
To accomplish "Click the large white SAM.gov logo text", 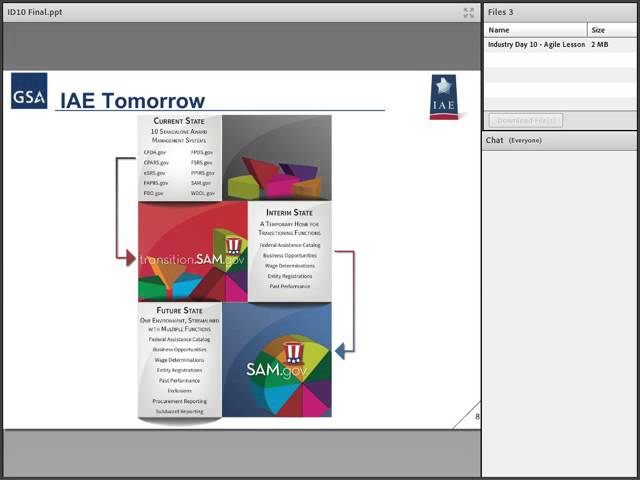I will coord(276,369).
